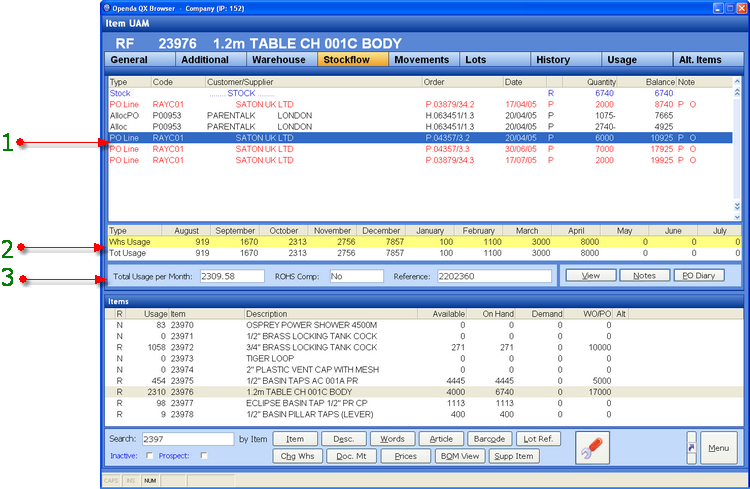Image resolution: width=750 pixels, height=489 pixels.
Task: Click the small arrow icon beside Menu
Action: pos(691,448)
